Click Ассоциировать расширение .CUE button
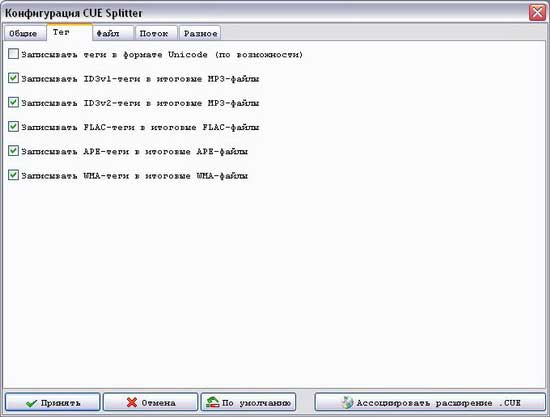The width and height of the screenshot is (550, 417). click(x=430, y=402)
